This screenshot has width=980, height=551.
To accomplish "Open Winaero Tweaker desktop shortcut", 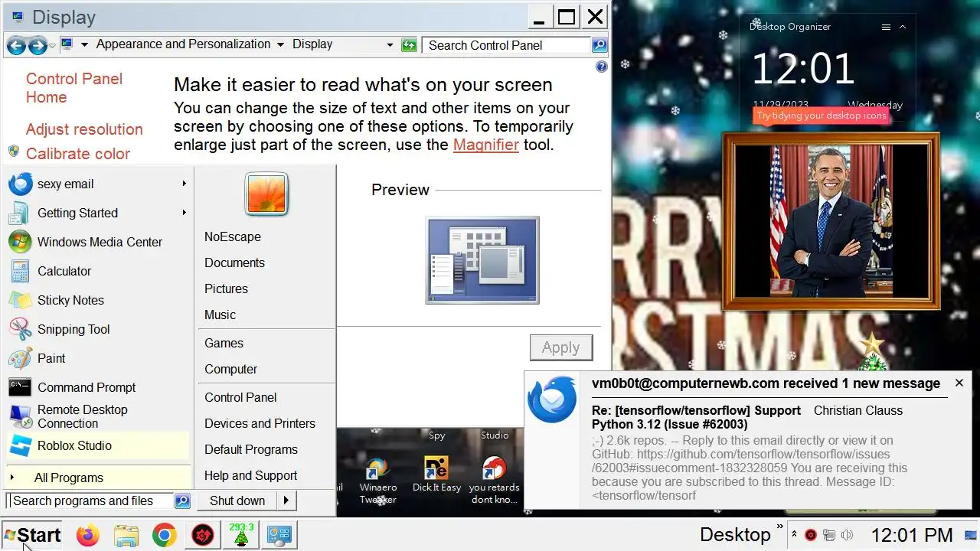I will coord(378,481).
